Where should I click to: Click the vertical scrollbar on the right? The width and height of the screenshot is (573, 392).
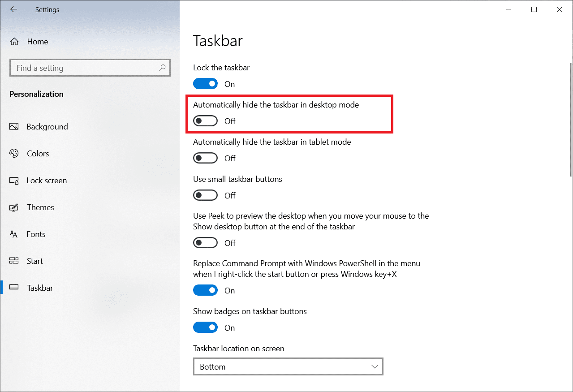570,121
